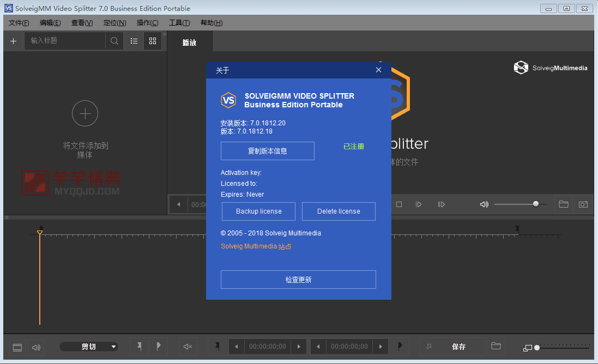598x364 pixels.
Task: Click the Expires: Never text
Action: (242, 195)
